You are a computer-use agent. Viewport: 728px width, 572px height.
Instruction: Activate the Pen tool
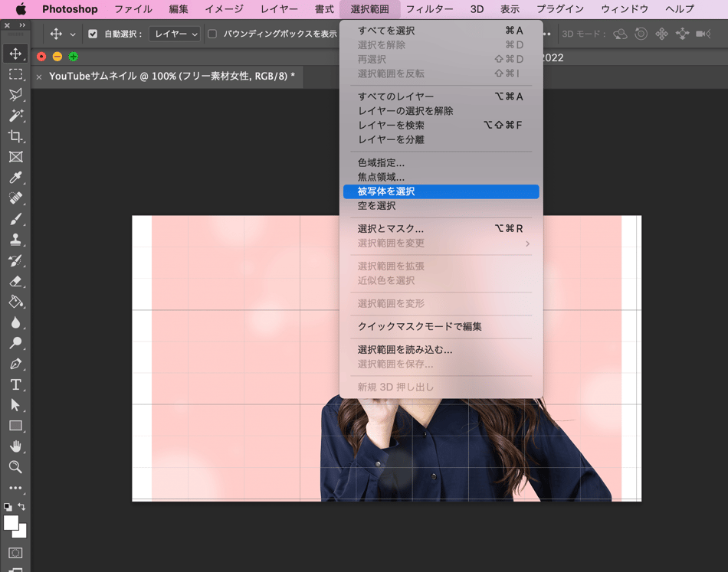click(x=15, y=364)
